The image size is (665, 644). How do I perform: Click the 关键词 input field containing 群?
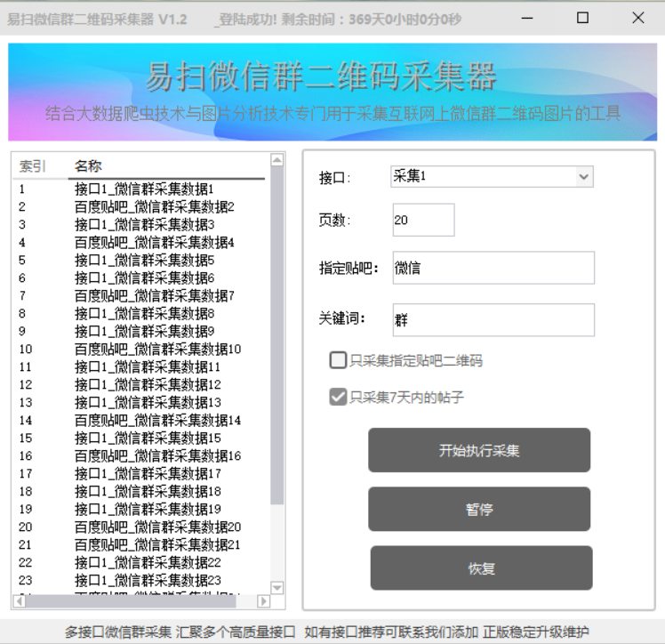pyautogui.click(x=493, y=320)
